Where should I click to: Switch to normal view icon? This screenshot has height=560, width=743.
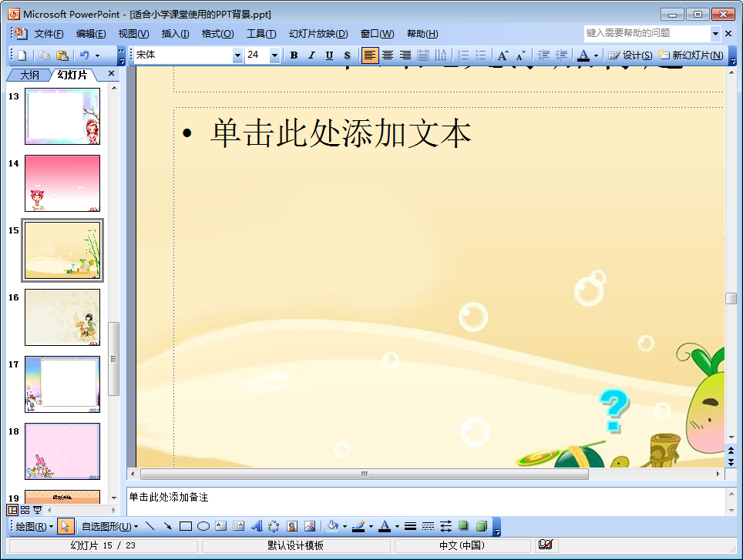pos(13,510)
